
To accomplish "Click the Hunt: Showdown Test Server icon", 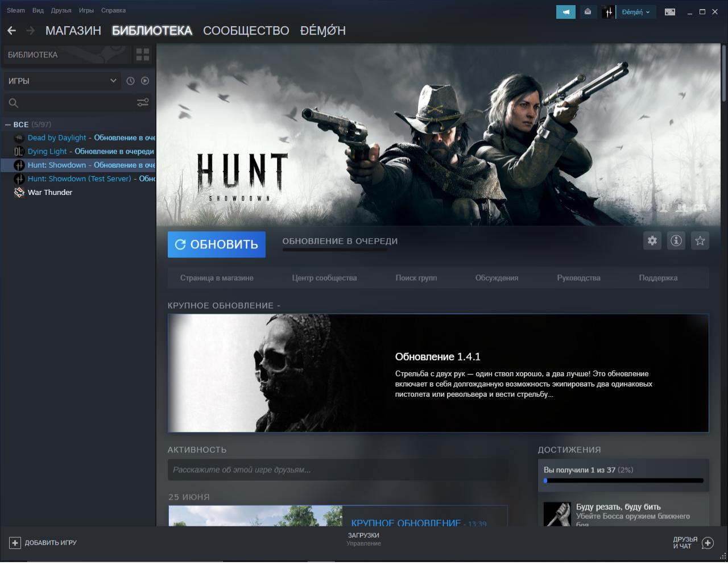I will click(19, 178).
